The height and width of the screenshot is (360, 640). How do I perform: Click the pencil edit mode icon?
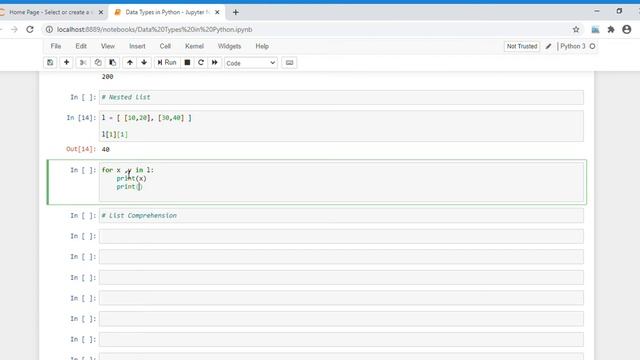[549, 47]
